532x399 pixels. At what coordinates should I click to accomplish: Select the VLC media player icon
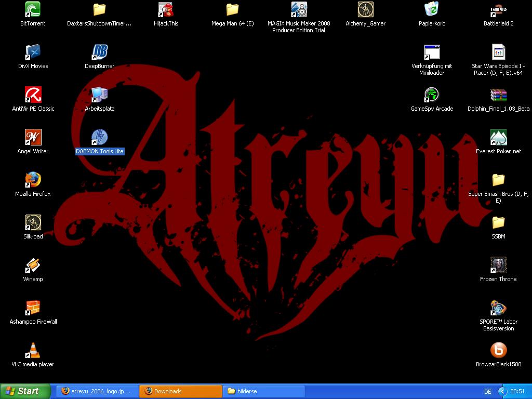click(x=33, y=351)
